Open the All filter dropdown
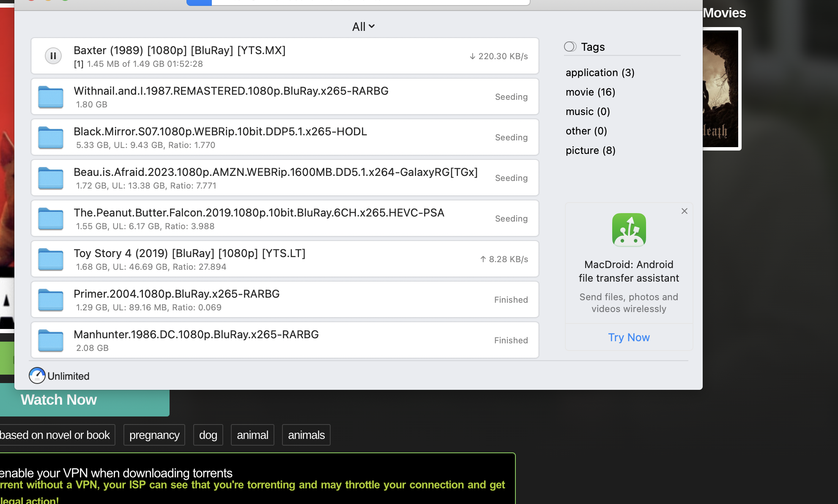 [363, 26]
